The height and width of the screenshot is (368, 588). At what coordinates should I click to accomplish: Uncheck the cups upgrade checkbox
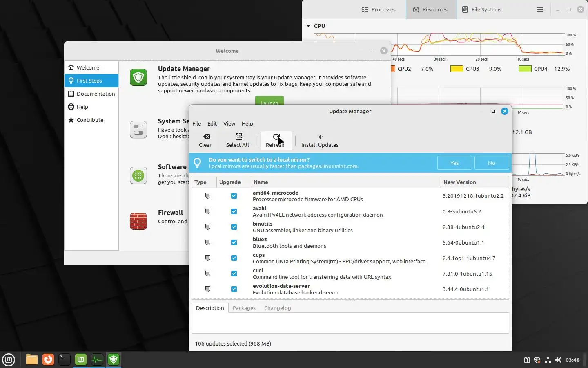point(234,258)
